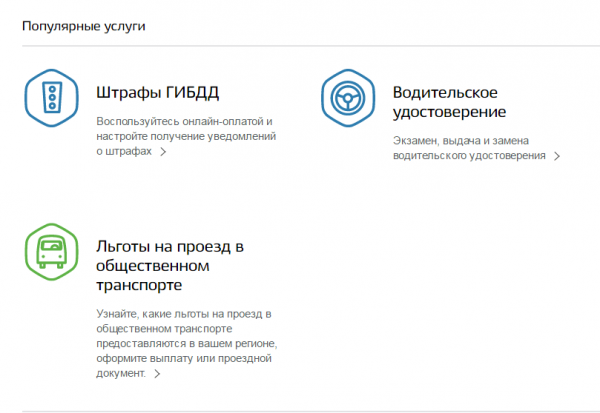The image size is (600, 413).
Task: Click the chevron after 'документ.'
Action: pyautogui.click(x=157, y=374)
